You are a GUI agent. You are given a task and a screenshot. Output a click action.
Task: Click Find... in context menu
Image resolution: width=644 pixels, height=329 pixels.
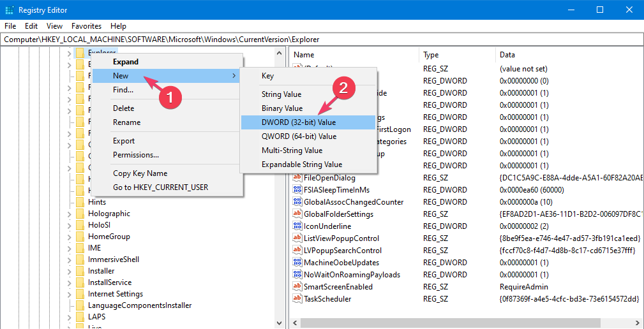(x=166, y=90)
